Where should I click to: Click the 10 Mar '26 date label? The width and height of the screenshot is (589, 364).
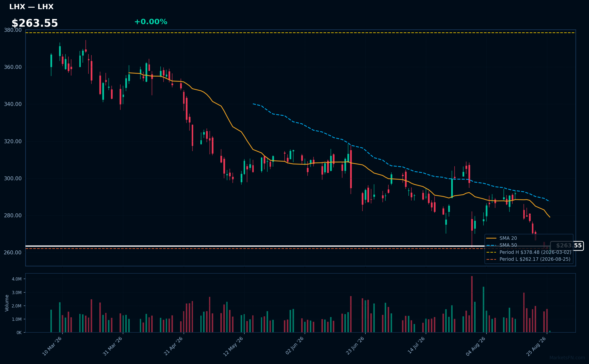(x=52, y=346)
